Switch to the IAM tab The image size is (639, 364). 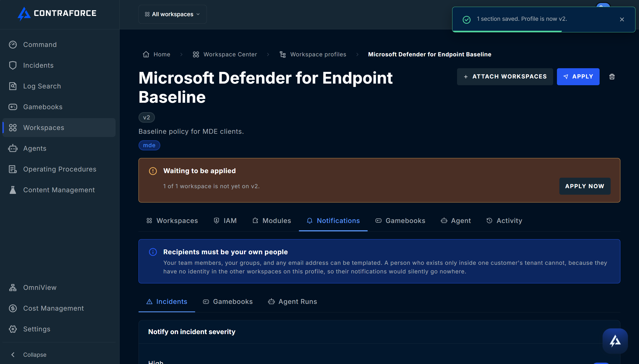coord(225,221)
